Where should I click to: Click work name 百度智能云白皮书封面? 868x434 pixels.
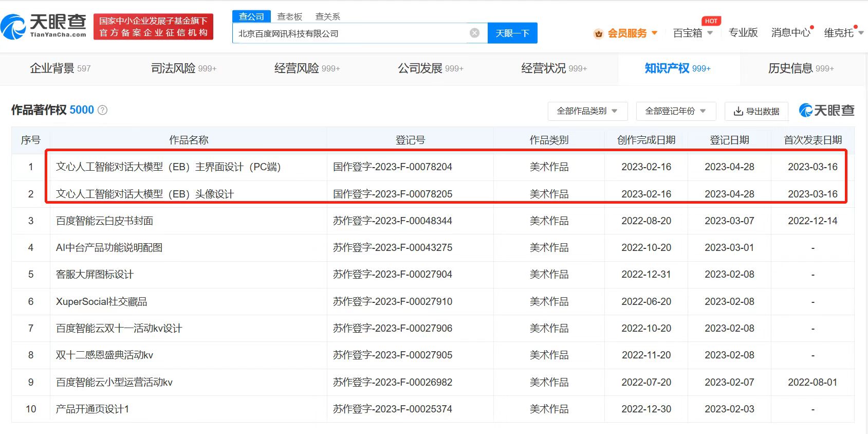104,221
